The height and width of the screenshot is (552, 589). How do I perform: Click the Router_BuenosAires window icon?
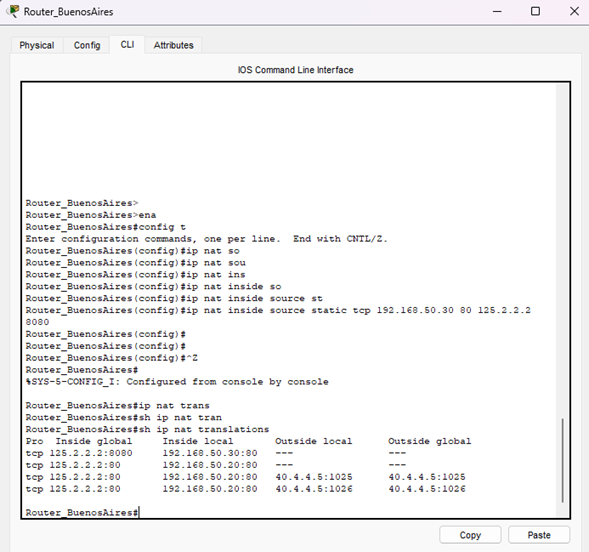(13, 11)
